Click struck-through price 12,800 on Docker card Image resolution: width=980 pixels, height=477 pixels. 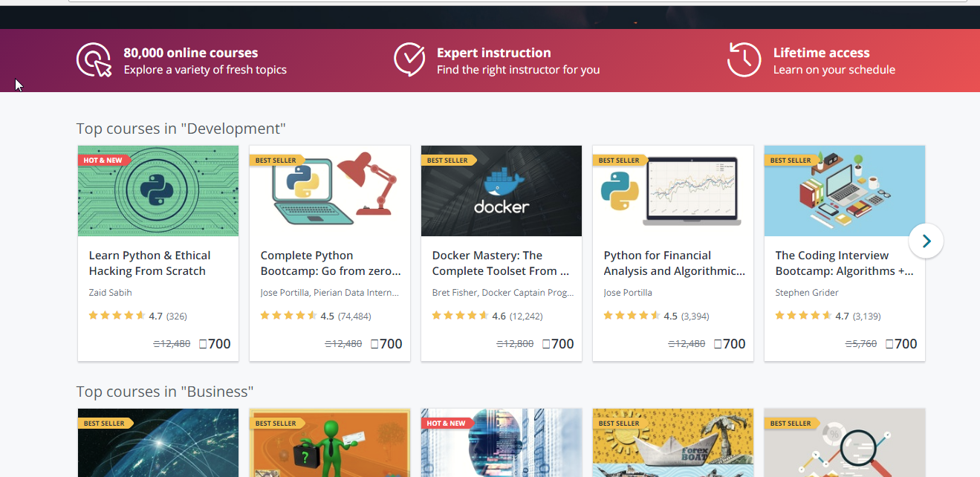(515, 344)
